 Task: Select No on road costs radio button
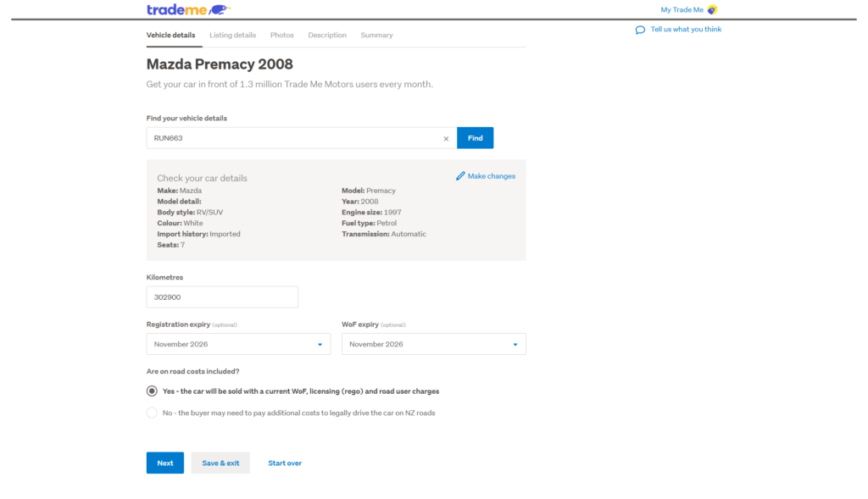[152, 413]
